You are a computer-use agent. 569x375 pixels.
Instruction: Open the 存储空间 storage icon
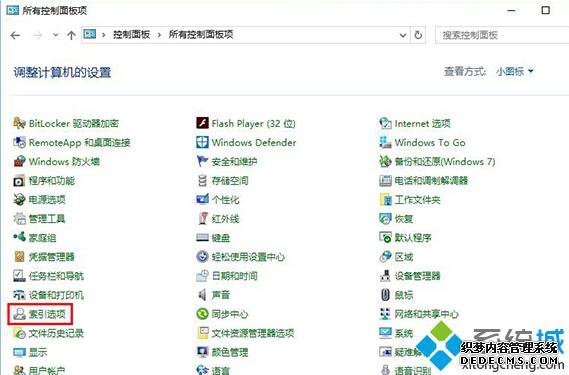202,180
